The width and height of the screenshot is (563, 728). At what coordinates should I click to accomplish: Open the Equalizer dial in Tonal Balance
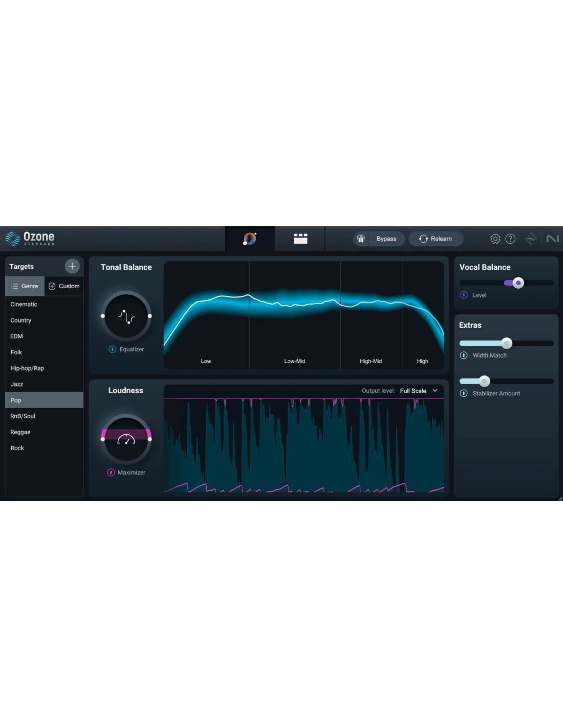click(126, 316)
